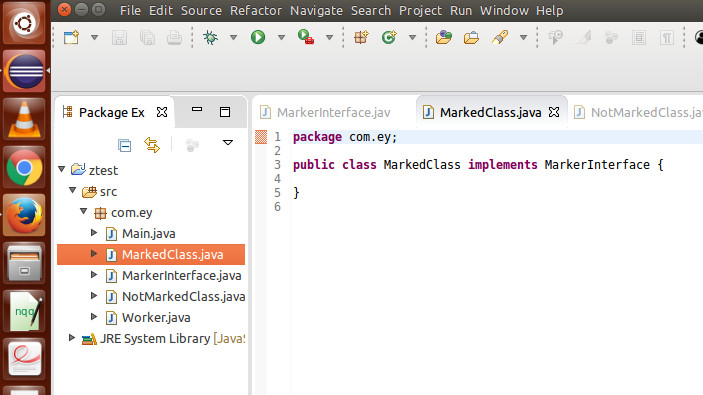This screenshot has height=395, width=703.
Task: Toggle Show Whitespace Characters pilcrow icon
Action: [x=667, y=38]
